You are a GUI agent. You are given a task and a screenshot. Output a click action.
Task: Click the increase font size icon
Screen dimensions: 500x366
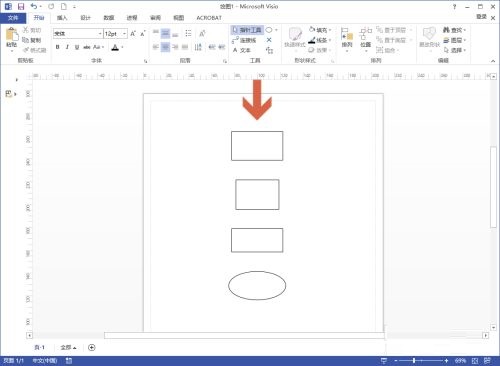coord(133,34)
